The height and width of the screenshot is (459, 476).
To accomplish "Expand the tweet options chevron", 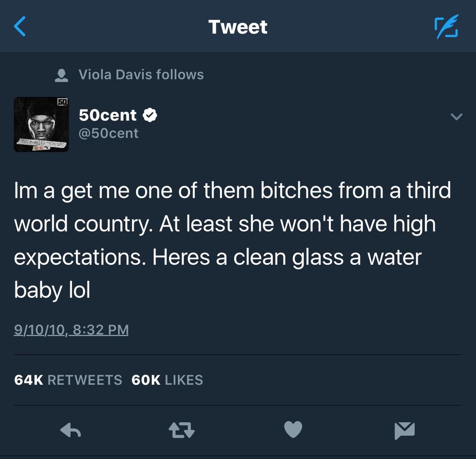I will tap(456, 117).
